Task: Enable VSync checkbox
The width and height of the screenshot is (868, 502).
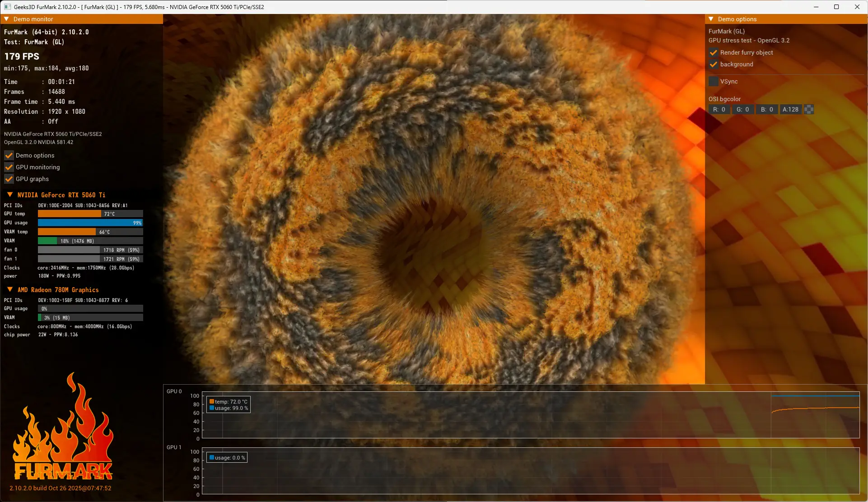Action: tap(714, 81)
